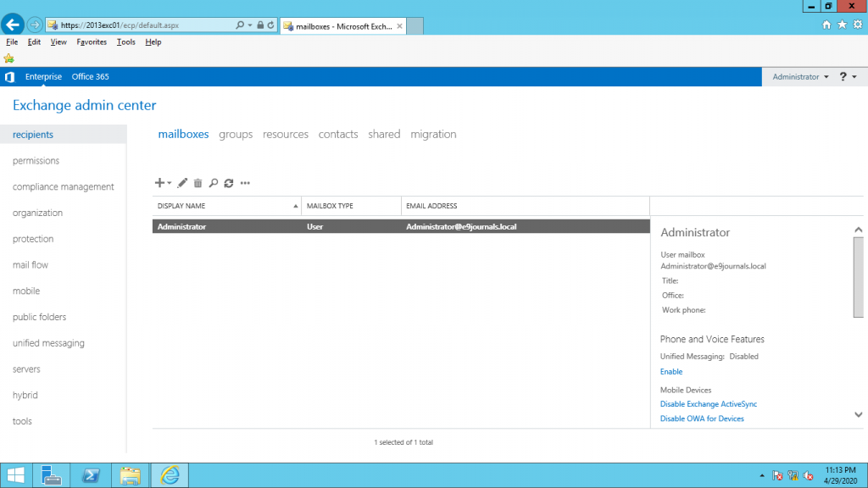This screenshot has width=868, height=488.
Task: Launch PowerShell from the taskbar
Action: [x=91, y=475]
